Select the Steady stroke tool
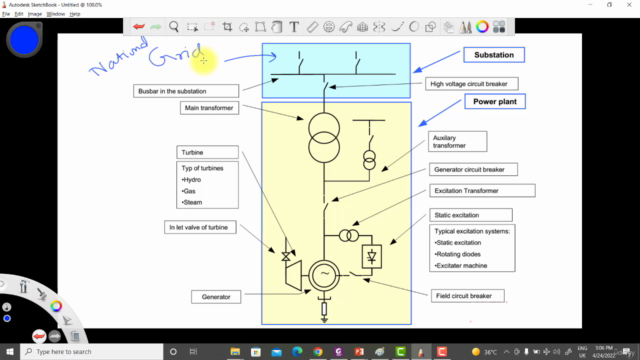The height and width of the screenshot is (360, 640). tap(397, 27)
